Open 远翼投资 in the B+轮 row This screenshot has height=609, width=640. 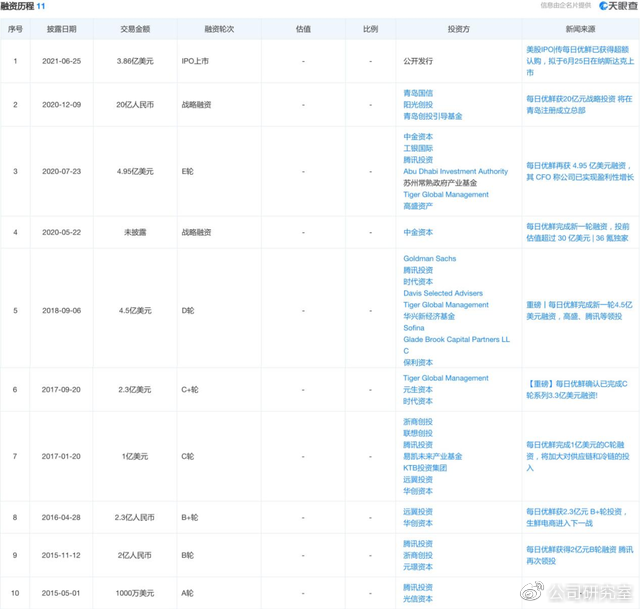tap(418, 511)
